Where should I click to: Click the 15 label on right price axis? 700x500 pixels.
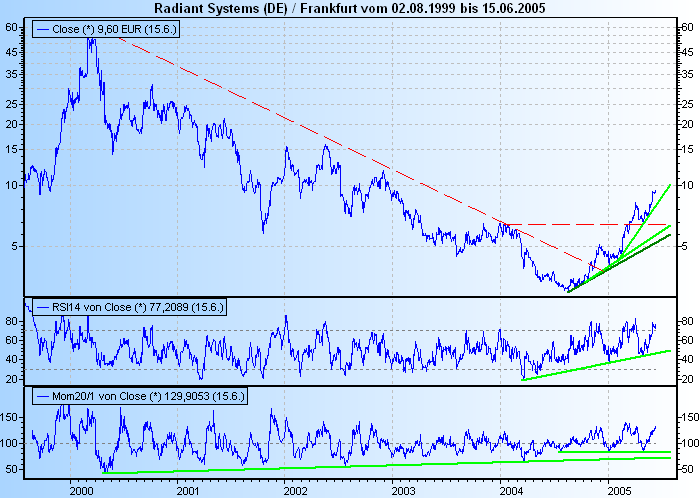click(688, 149)
